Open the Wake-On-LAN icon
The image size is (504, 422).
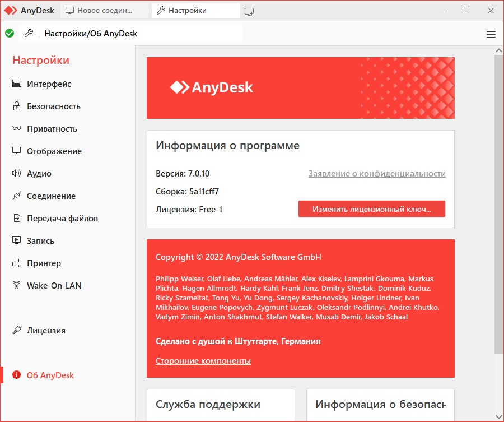pyautogui.click(x=17, y=285)
